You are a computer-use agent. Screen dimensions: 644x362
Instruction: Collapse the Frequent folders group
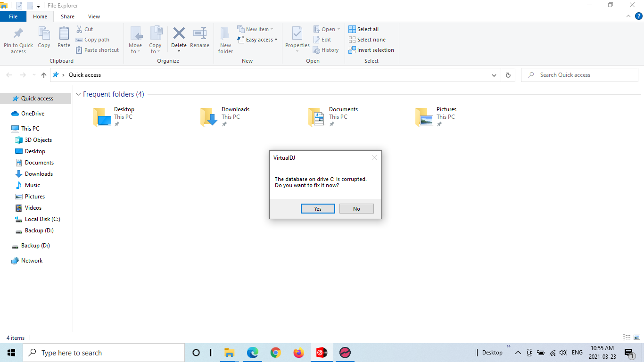[x=78, y=94]
